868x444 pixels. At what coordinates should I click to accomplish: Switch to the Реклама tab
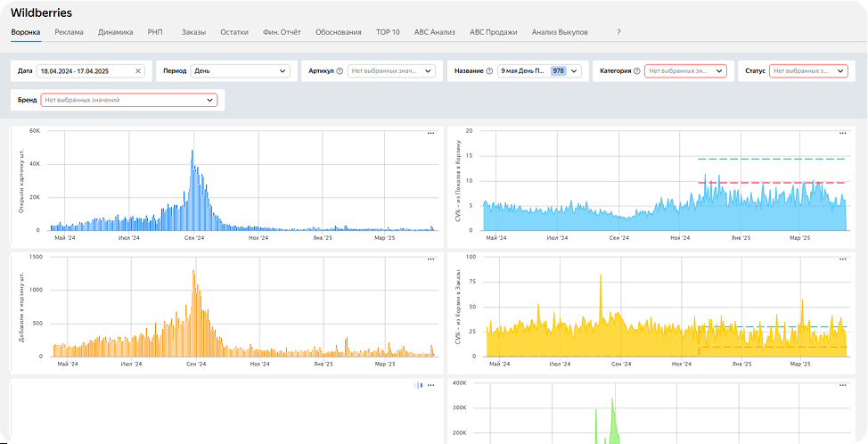pos(70,32)
